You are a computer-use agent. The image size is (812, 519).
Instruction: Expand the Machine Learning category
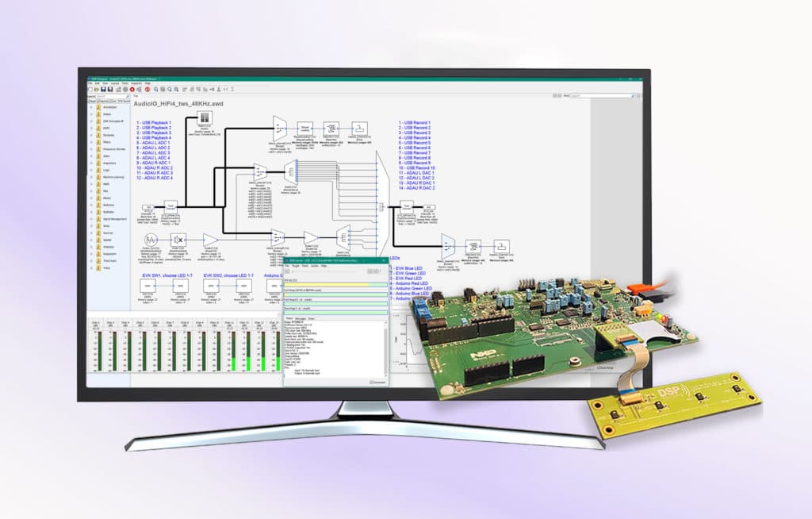(x=92, y=177)
